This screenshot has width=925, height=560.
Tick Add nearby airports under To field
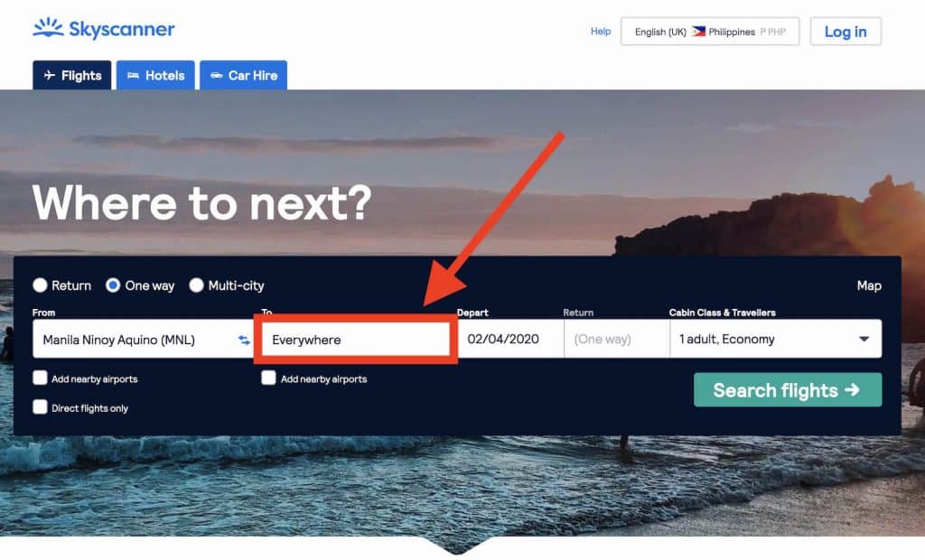tap(268, 378)
